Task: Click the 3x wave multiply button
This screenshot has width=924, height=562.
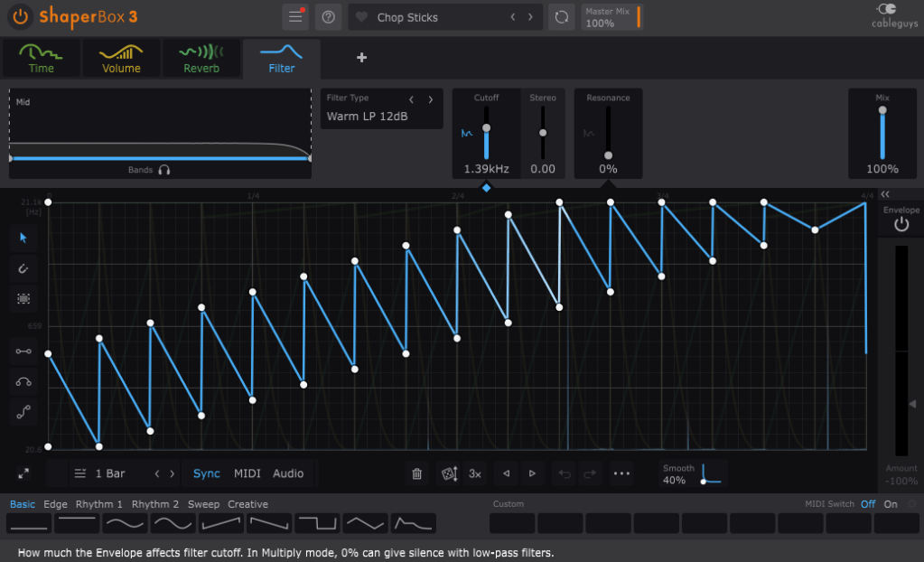Action: pyautogui.click(x=475, y=473)
